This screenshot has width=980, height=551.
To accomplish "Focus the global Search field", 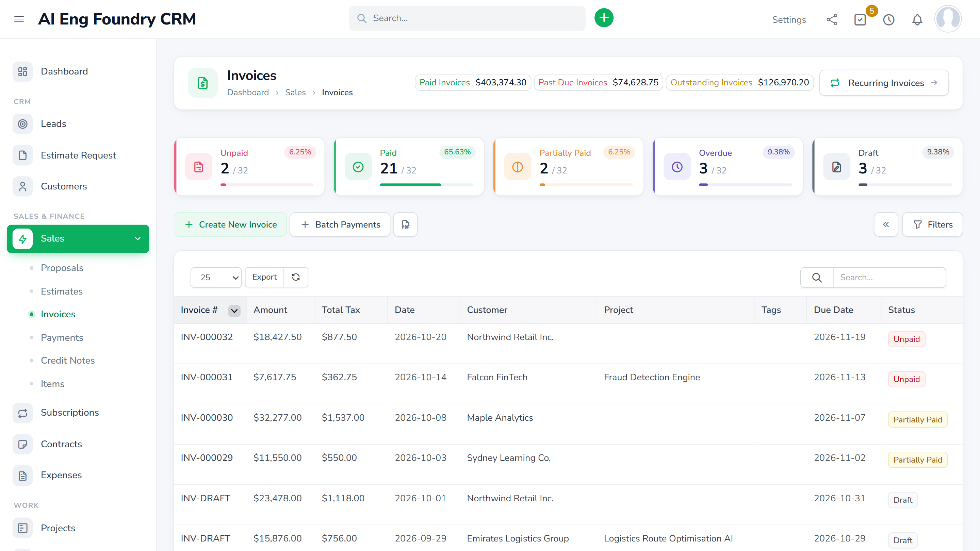I will [467, 18].
